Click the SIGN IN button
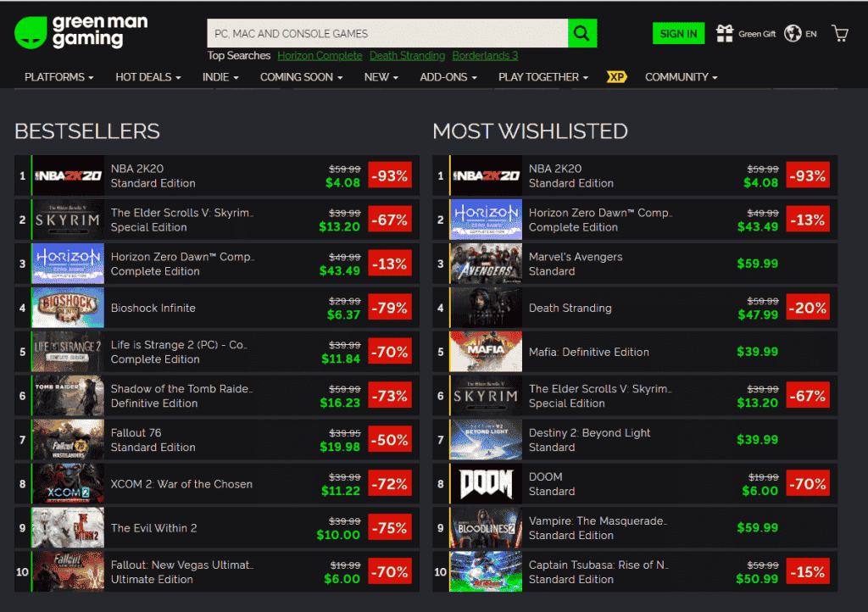868x612 pixels. [x=678, y=33]
